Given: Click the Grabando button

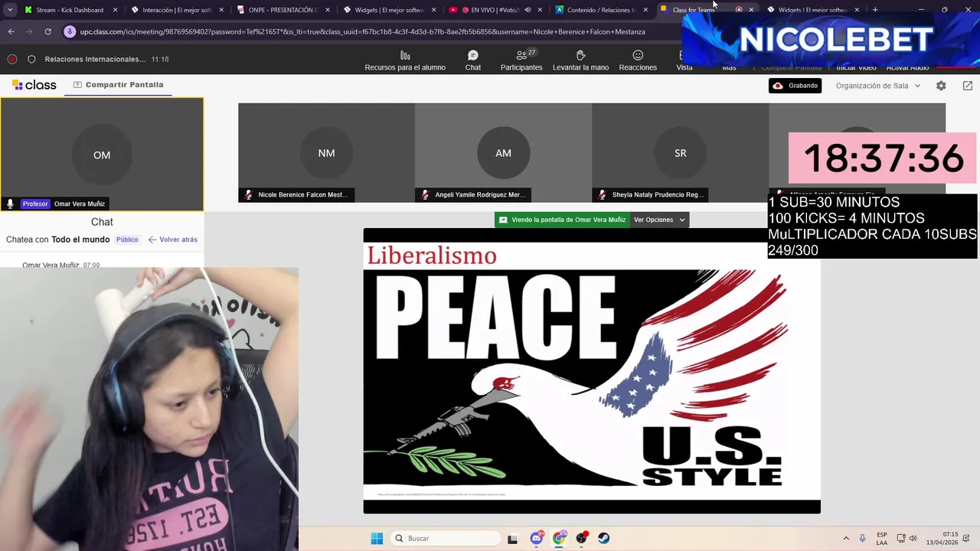Looking at the screenshot, I should click(x=795, y=86).
